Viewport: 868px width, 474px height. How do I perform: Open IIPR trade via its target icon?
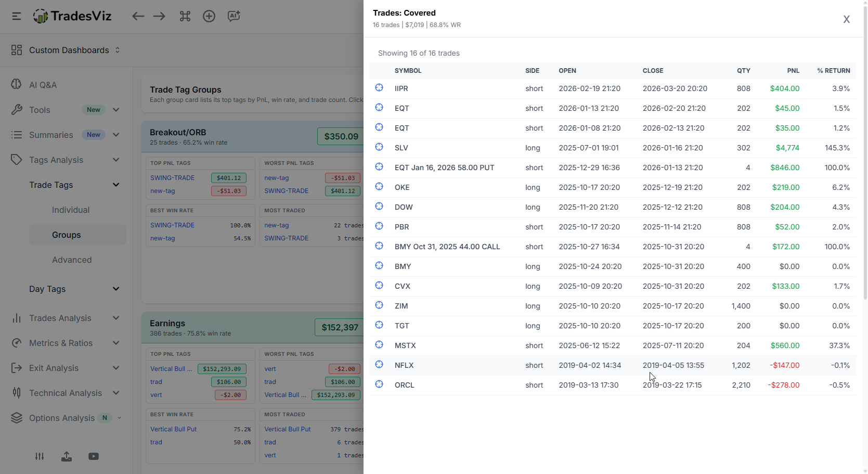click(x=379, y=88)
